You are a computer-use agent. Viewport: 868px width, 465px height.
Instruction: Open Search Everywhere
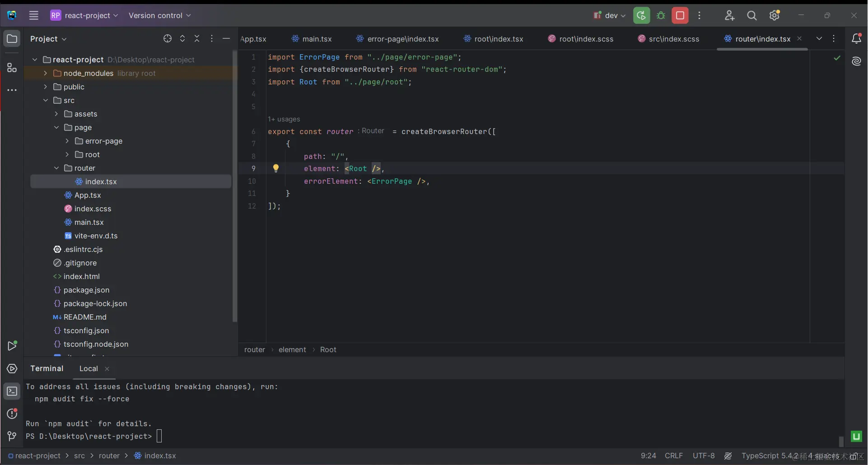pos(752,15)
